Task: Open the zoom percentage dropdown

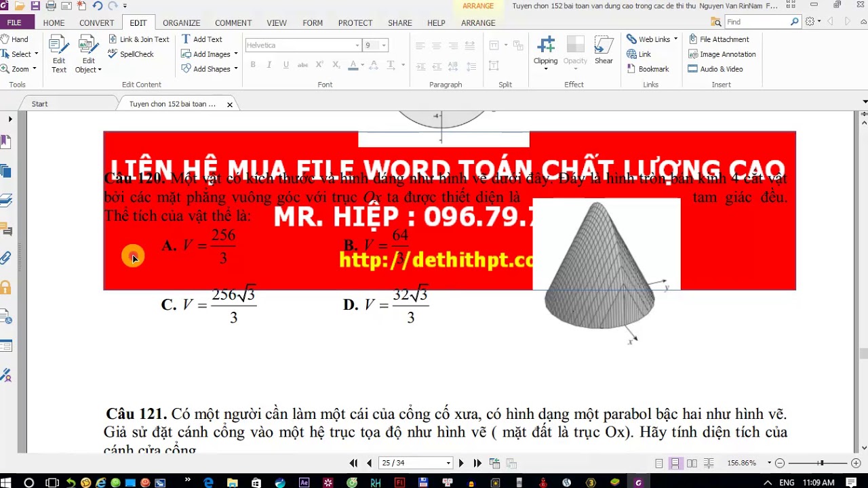Action: [x=769, y=463]
